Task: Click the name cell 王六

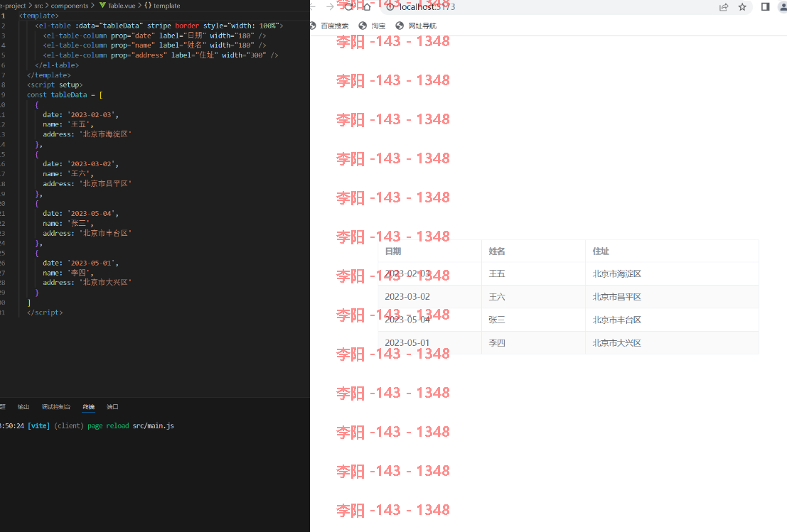Action: point(533,297)
